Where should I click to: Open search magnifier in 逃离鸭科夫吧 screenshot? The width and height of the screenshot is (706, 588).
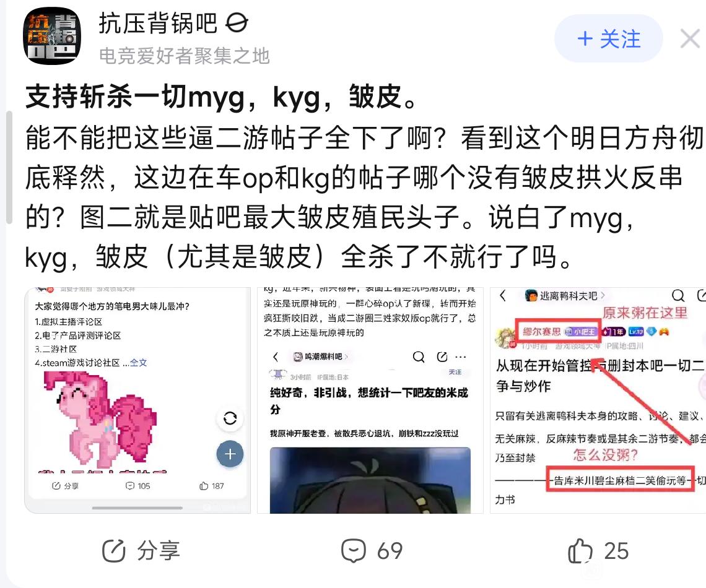678,296
